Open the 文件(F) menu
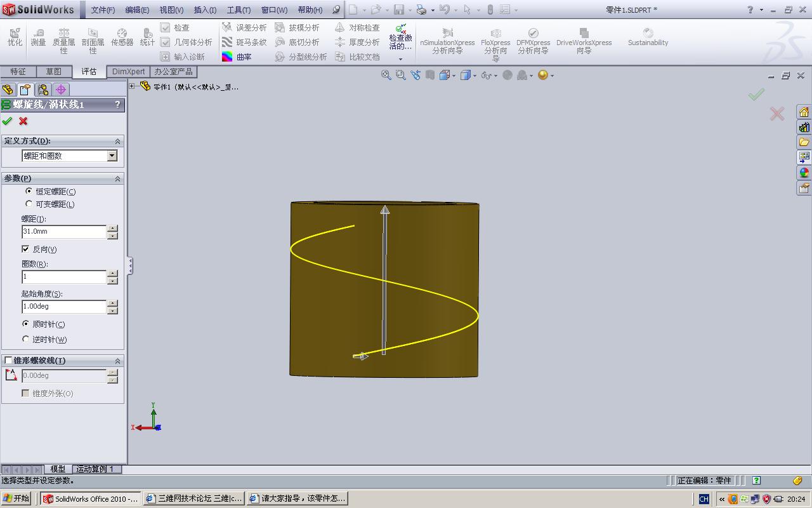Screen dimensions: 812x508 coord(103,10)
